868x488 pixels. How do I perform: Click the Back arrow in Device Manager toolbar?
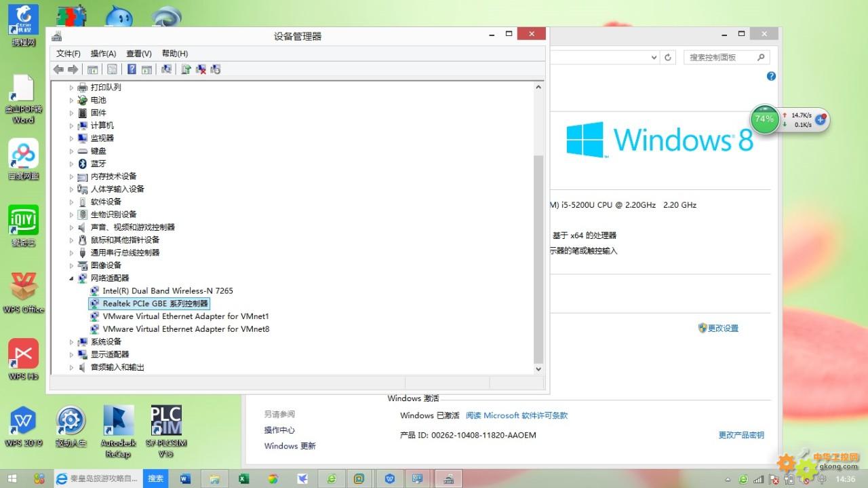pyautogui.click(x=58, y=69)
